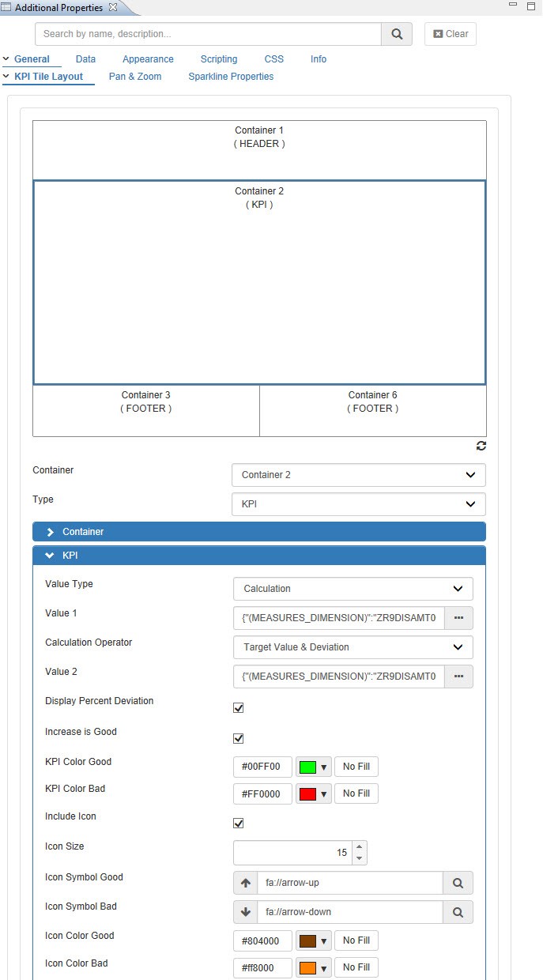
Task: Open the Container dropdown
Action: coord(358,475)
